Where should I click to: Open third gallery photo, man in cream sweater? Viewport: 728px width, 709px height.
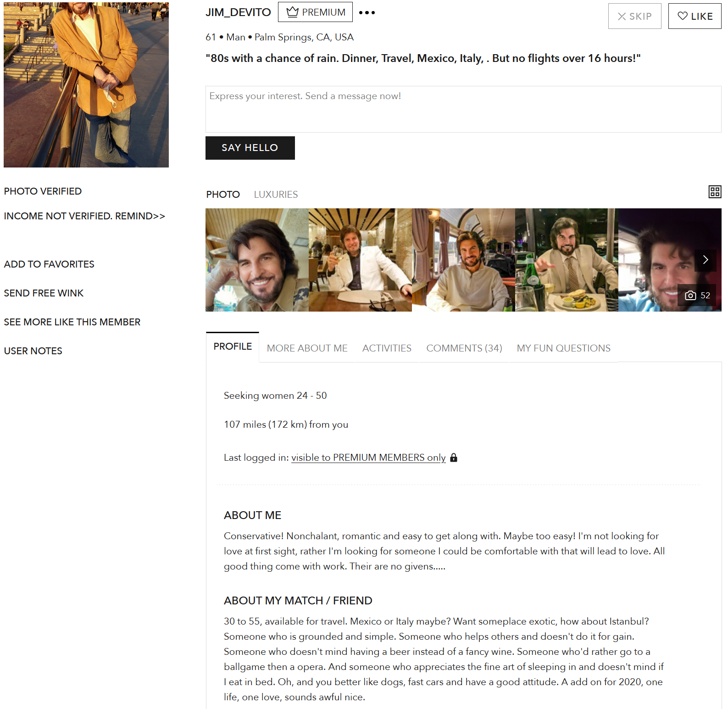463,260
